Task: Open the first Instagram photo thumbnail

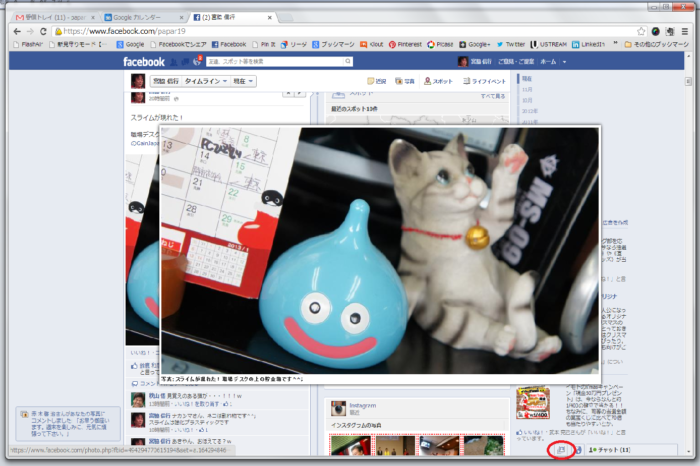Action: [350, 445]
